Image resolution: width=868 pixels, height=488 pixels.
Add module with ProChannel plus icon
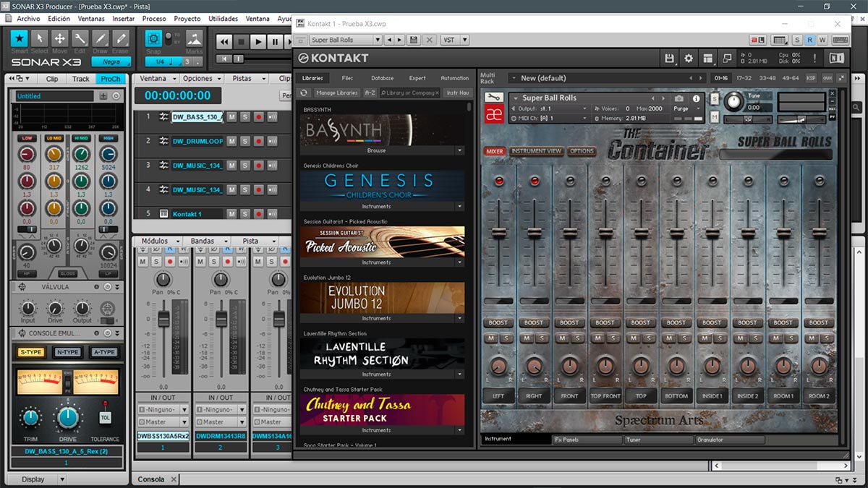103,96
